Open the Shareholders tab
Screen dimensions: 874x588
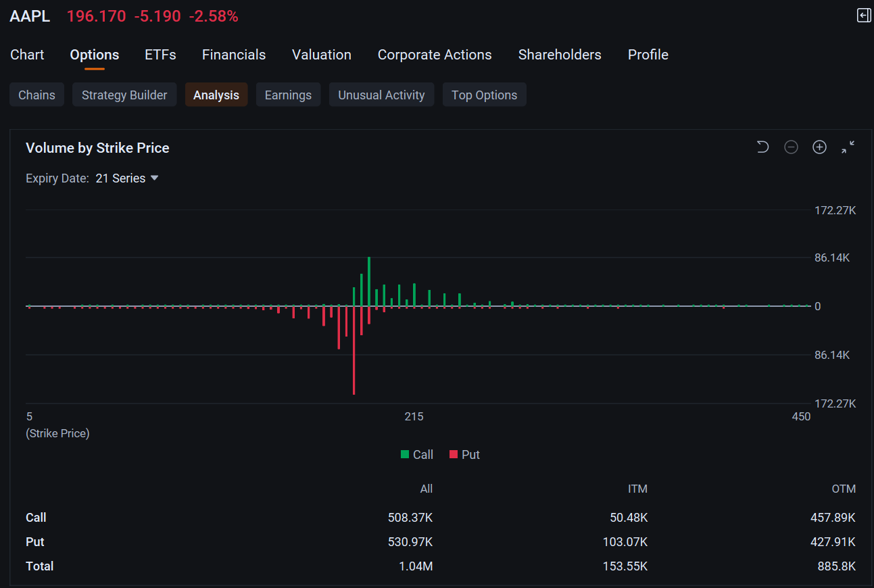click(560, 55)
